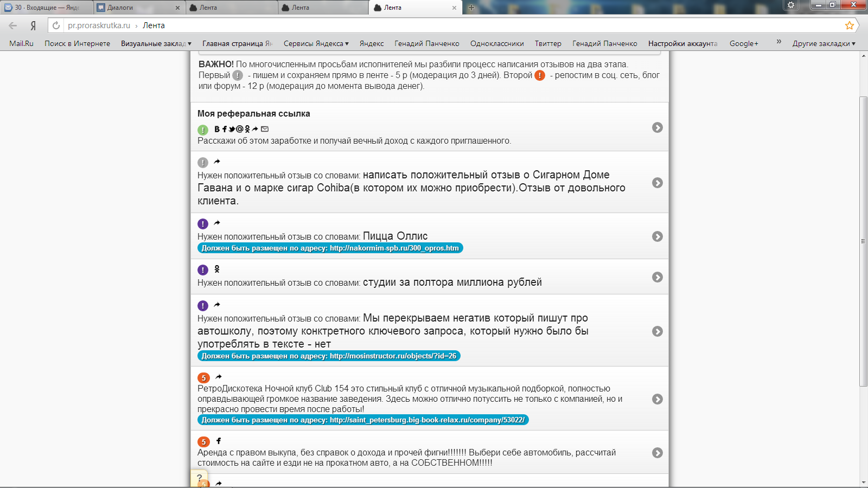Click orange 5 badge in РетроДискотека row

(x=203, y=378)
